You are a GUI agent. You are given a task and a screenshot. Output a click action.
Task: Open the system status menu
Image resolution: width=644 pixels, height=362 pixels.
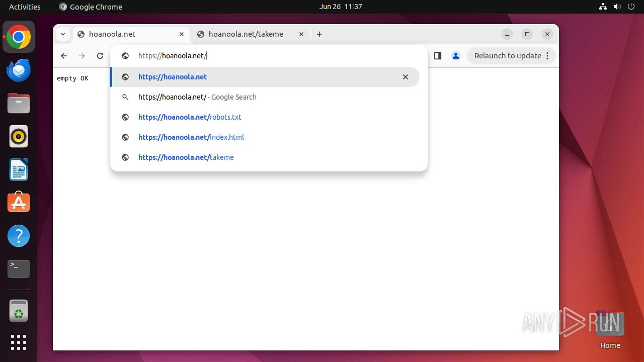pos(617,7)
